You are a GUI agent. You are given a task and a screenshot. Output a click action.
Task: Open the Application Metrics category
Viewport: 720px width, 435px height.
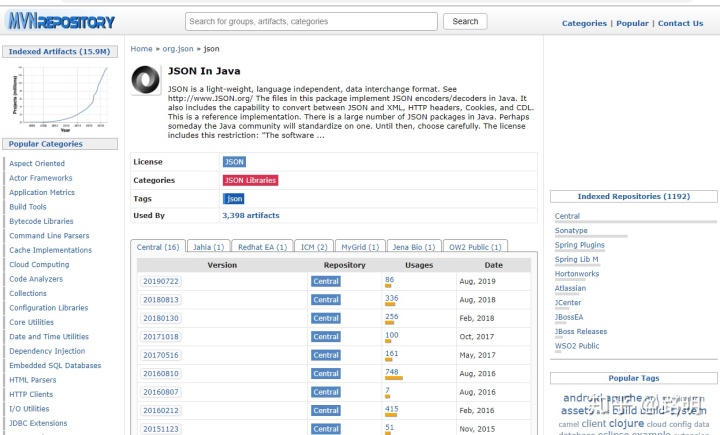pos(42,192)
